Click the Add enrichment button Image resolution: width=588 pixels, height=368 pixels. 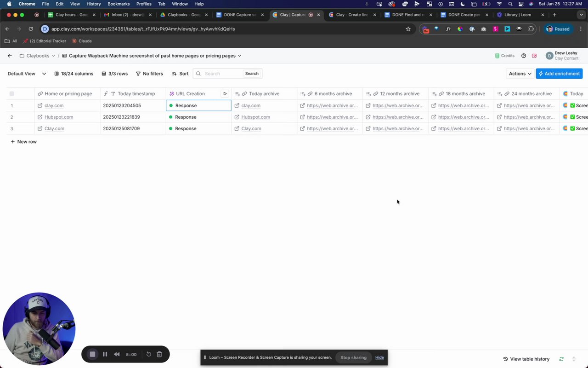[x=559, y=74]
